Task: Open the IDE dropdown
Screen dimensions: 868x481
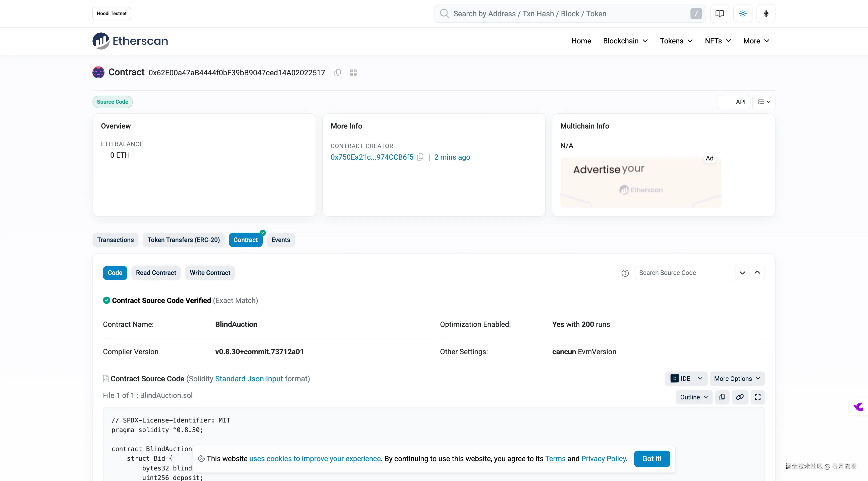Action: 686,379
